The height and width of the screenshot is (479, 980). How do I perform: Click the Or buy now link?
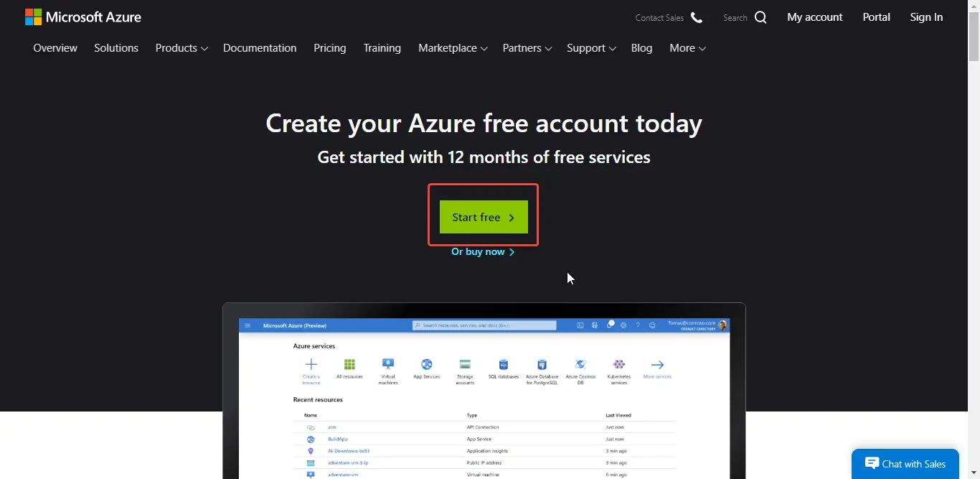[x=483, y=251]
